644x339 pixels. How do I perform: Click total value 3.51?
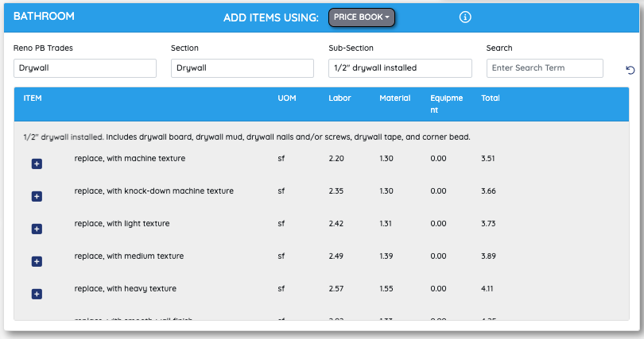488,159
